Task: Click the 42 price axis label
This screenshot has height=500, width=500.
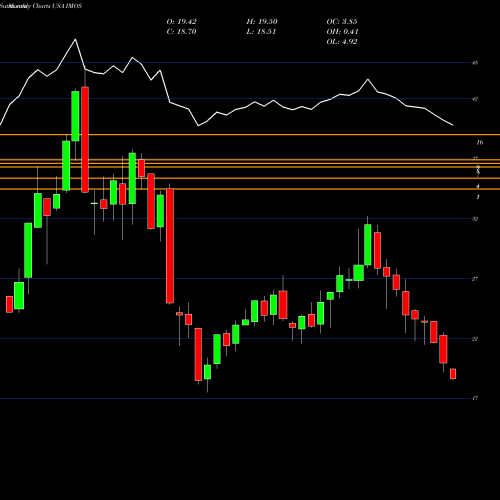Action: pyautogui.click(x=475, y=99)
